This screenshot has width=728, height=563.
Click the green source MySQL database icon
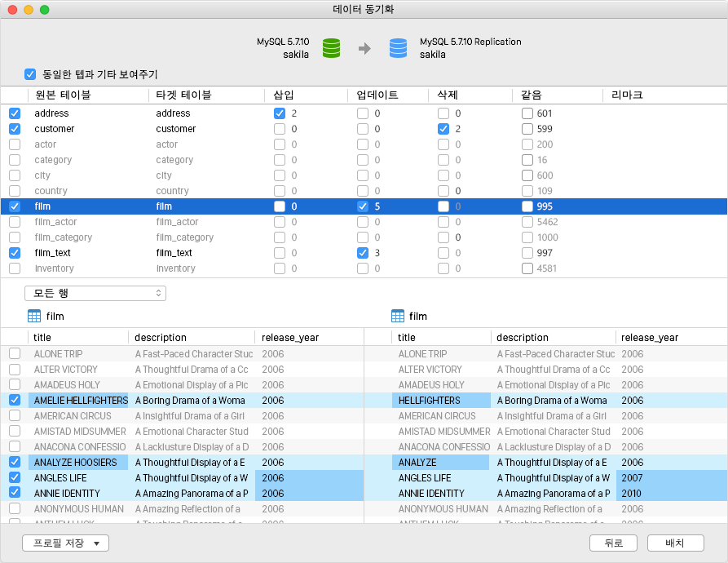(332, 48)
